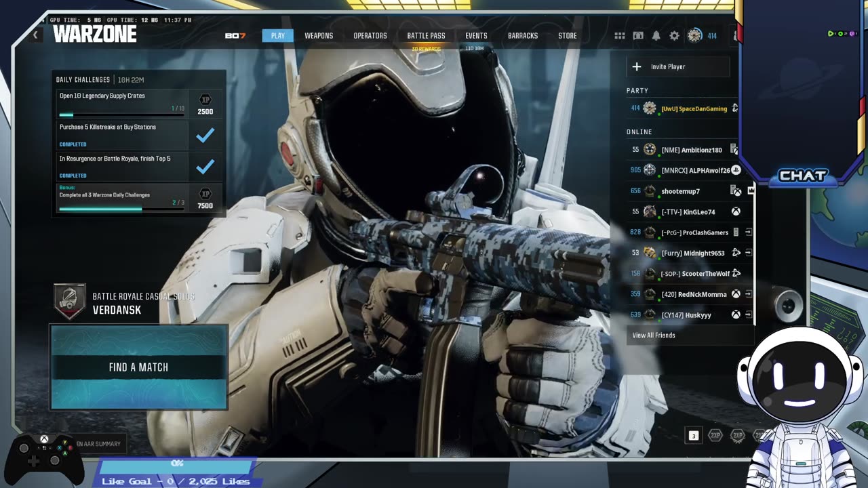This screenshot has height=488, width=868.
Task: Click Xbox platform icon on KinGLeo74 row
Action: click(x=736, y=211)
